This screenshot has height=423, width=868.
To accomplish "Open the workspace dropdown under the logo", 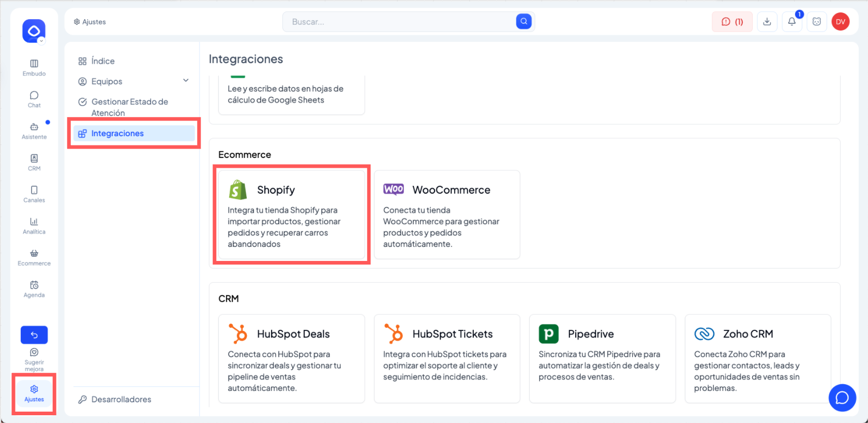I will (41, 40).
